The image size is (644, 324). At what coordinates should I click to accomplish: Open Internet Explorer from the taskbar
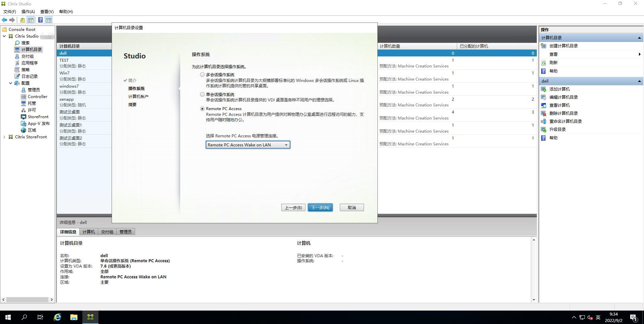57,317
